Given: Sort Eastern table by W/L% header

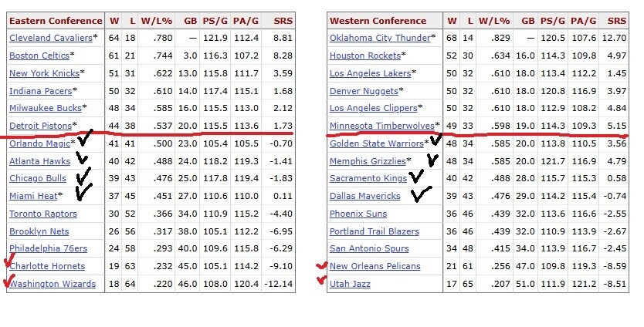Looking at the screenshot, I should (x=157, y=21).
